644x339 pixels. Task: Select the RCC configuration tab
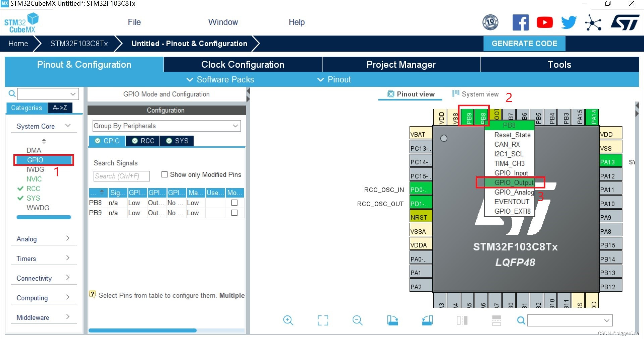point(143,141)
